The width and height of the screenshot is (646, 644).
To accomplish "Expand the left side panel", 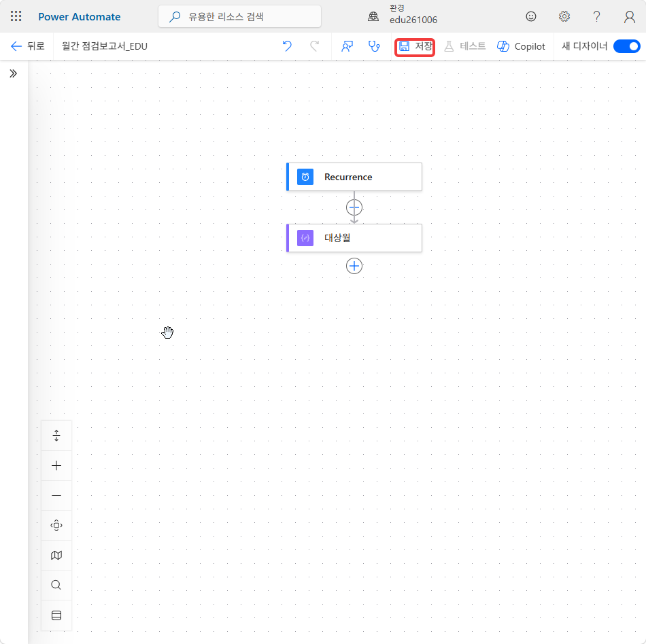I will click(14, 73).
